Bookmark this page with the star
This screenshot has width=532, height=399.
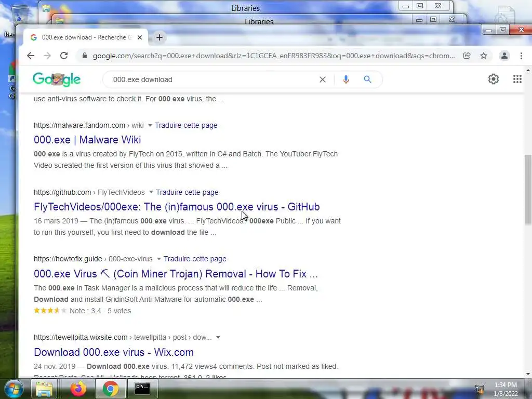pyautogui.click(x=484, y=56)
